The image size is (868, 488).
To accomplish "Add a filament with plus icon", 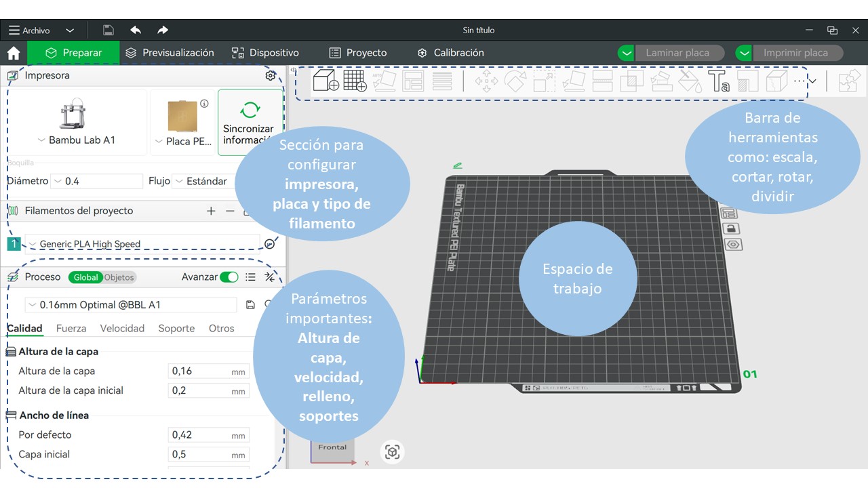I will pyautogui.click(x=211, y=211).
